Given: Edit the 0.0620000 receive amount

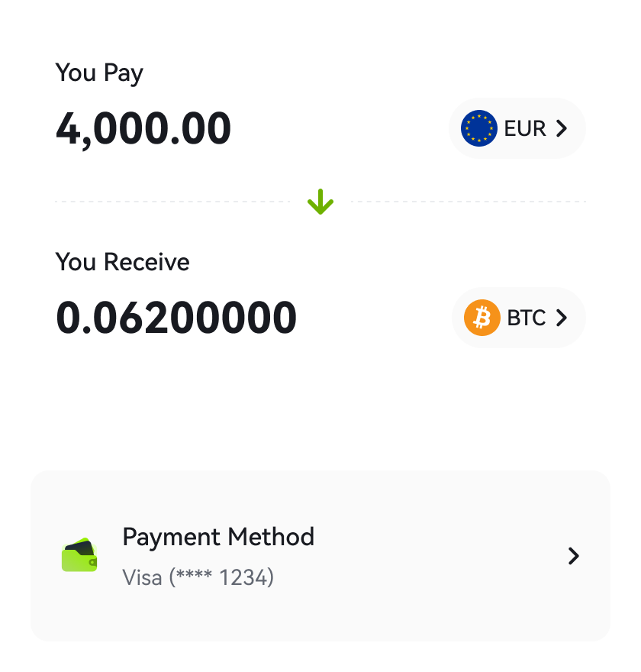Looking at the screenshot, I should (176, 318).
